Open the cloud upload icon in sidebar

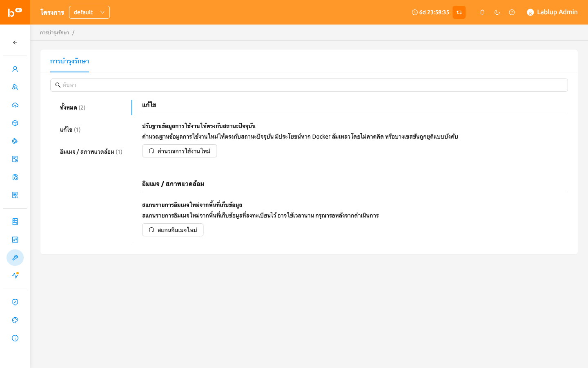coord(15,105)
